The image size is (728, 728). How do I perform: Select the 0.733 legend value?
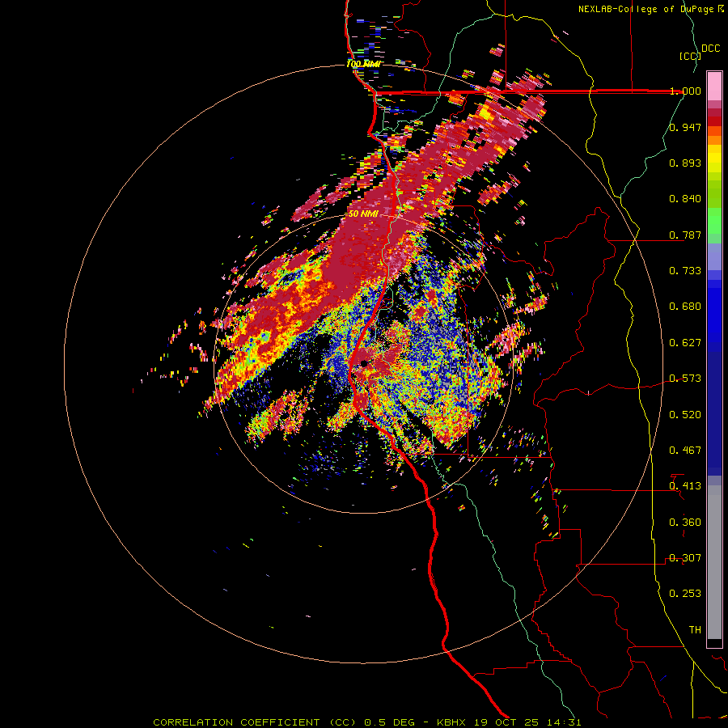(685, 271)
